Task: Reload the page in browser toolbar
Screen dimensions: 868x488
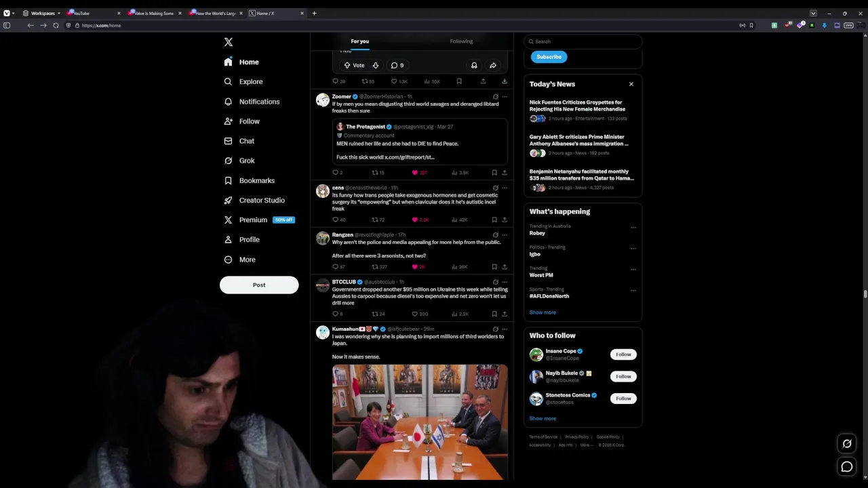Action: [x=56, y=25]
